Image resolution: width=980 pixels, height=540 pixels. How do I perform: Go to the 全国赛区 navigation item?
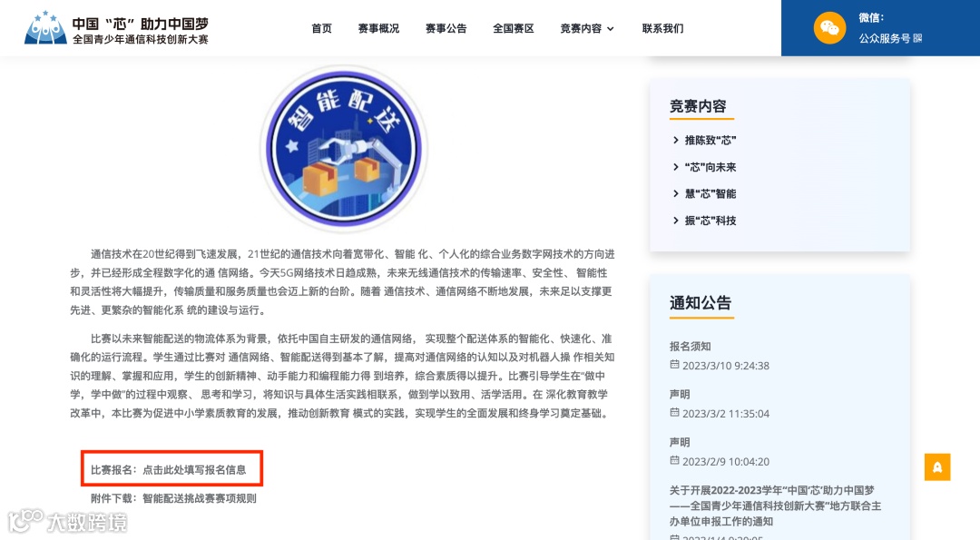click(x=513, y=29)
